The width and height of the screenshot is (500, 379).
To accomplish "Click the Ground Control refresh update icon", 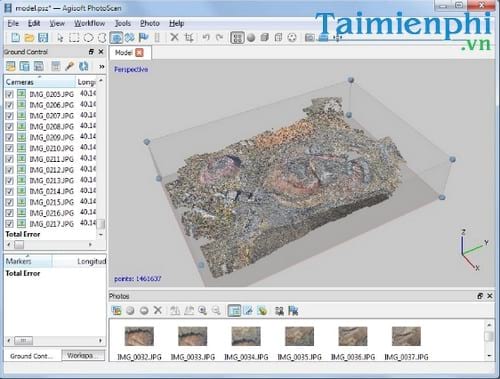I will pos(83,66).
